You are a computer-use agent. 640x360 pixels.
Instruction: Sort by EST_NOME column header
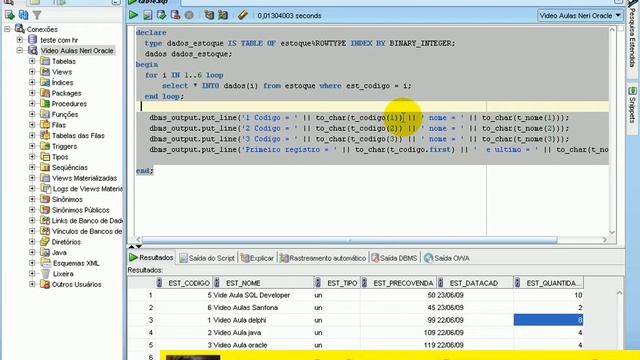[x=263, y=283]
